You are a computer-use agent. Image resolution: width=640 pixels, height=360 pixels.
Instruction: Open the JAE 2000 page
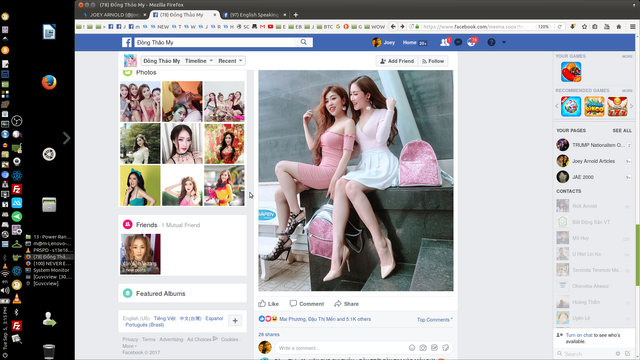[594, 177]
